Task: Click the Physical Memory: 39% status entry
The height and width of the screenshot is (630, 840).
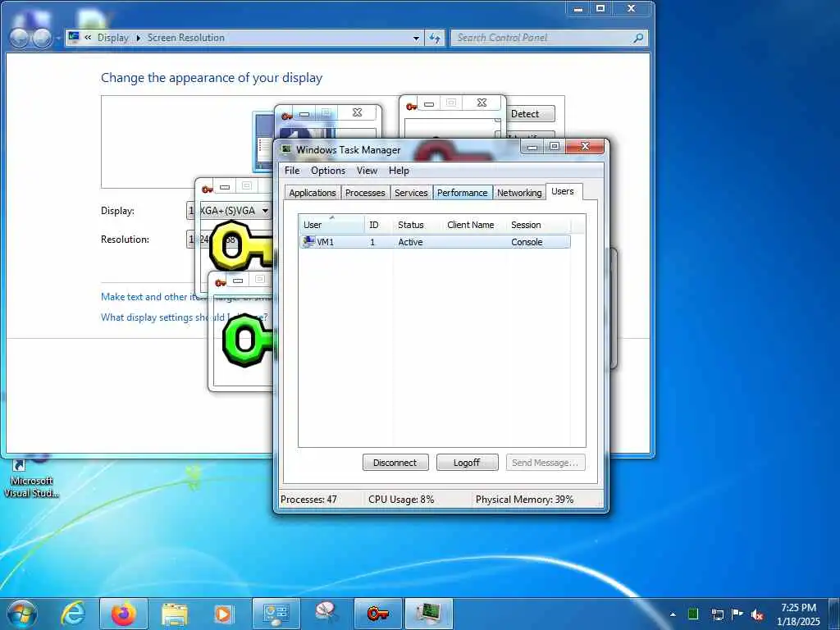Action: point(524,500)
